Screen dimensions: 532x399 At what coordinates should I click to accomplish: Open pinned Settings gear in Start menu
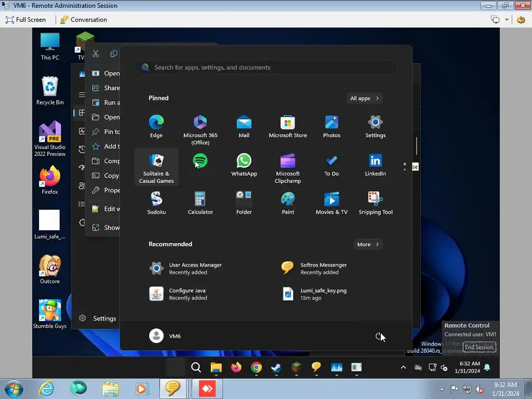click(x=375, y=127)
